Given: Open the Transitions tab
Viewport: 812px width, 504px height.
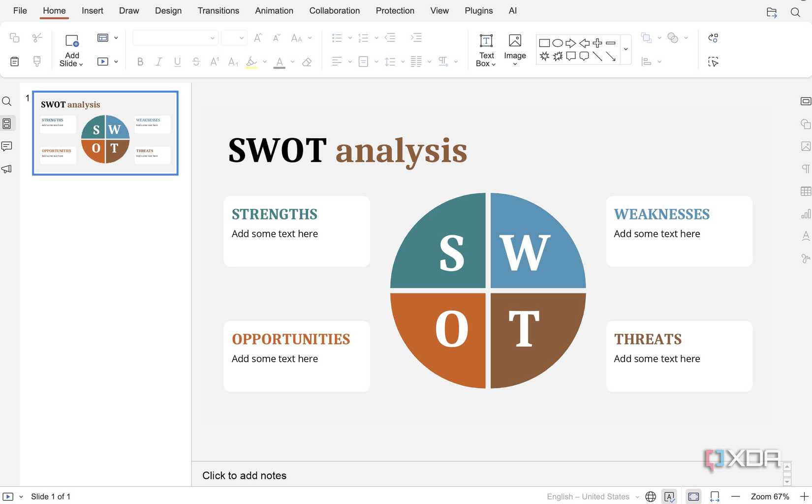Looking at the screenshot, I should click(x=218, y=11).
